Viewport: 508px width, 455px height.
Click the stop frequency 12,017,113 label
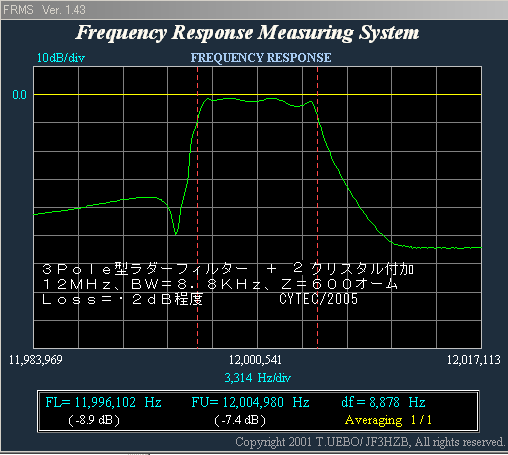pyautogui.click(x=473, y=360)
